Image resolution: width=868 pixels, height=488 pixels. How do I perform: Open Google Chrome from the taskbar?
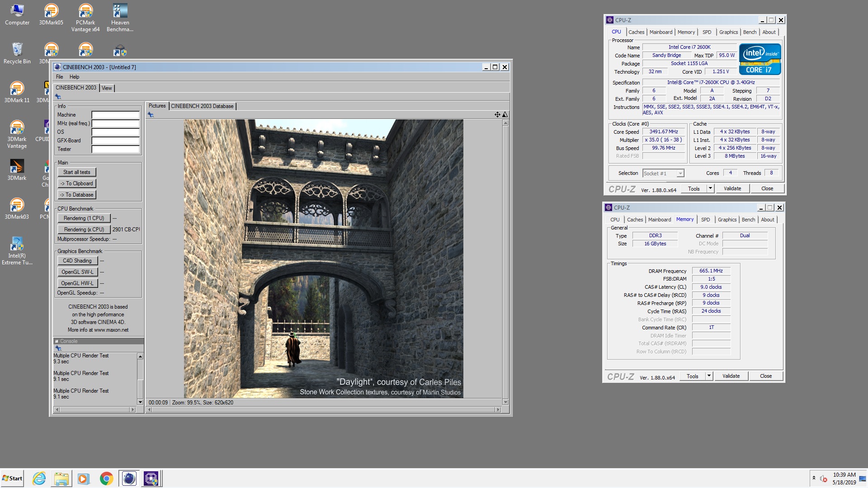point(106,478)
